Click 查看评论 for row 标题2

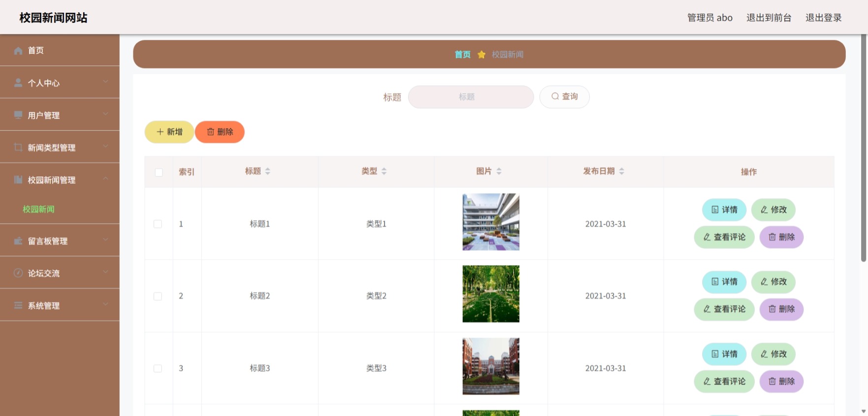click(x=724, y=309)
